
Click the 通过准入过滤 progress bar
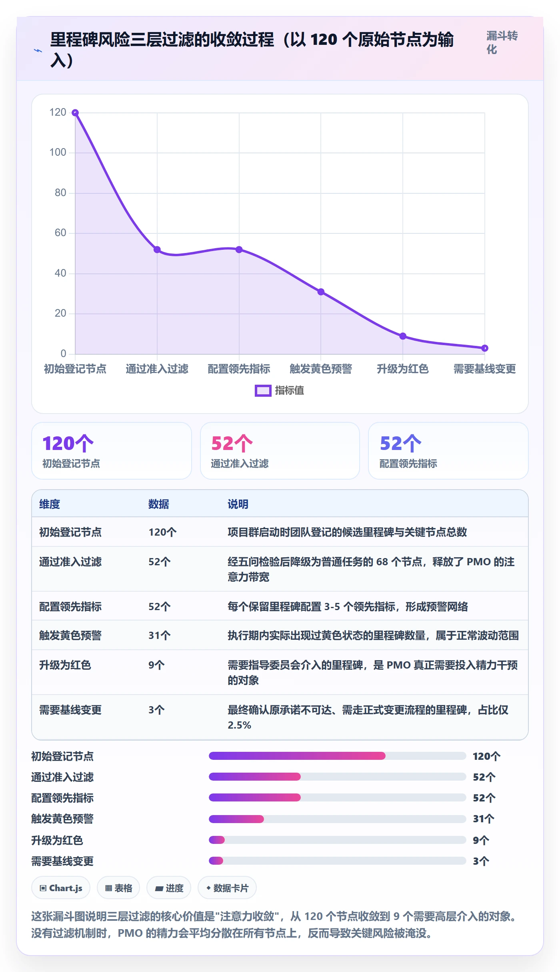[337, 777]
